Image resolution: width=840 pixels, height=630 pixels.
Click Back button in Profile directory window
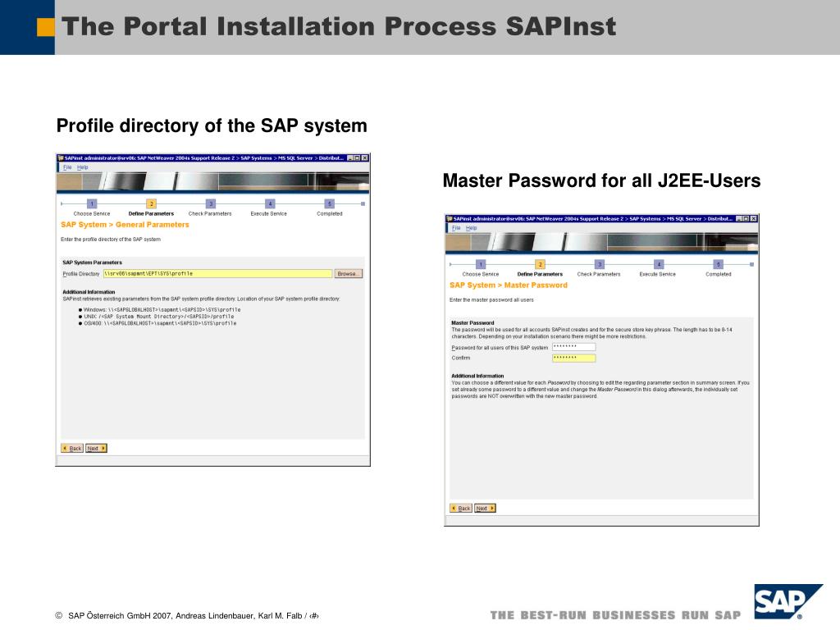point(72,448)
